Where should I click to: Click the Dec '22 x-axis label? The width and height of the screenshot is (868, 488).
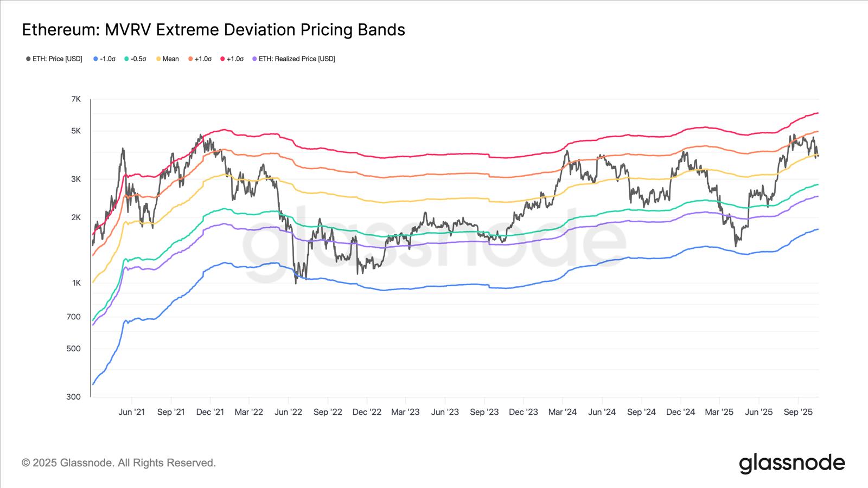(x=367, y=412)
